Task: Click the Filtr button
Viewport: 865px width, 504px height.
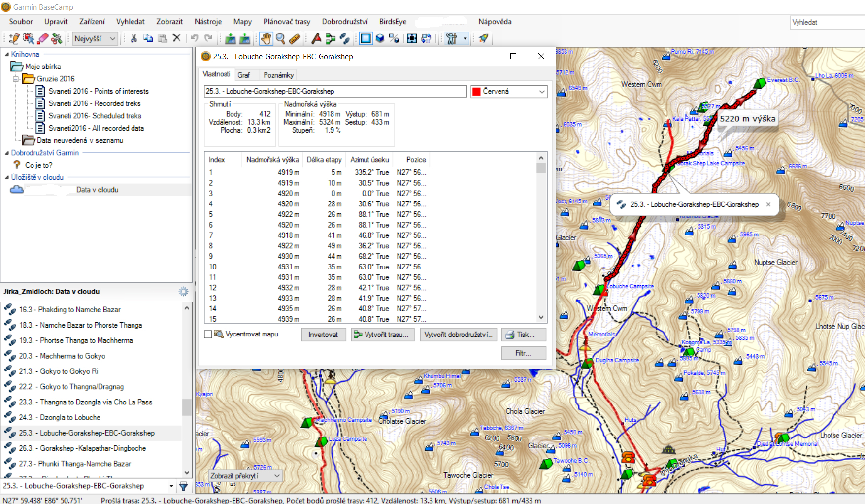Action: click(524, 353)
